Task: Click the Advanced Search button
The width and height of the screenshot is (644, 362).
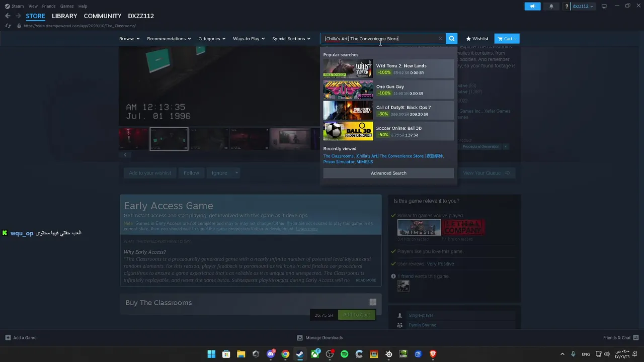Action: [x=388, y=173]
